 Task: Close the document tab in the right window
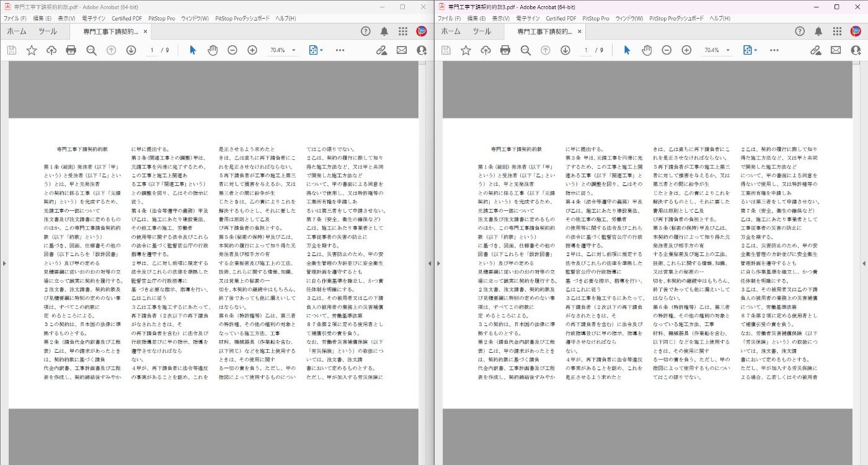pos(580,31)
